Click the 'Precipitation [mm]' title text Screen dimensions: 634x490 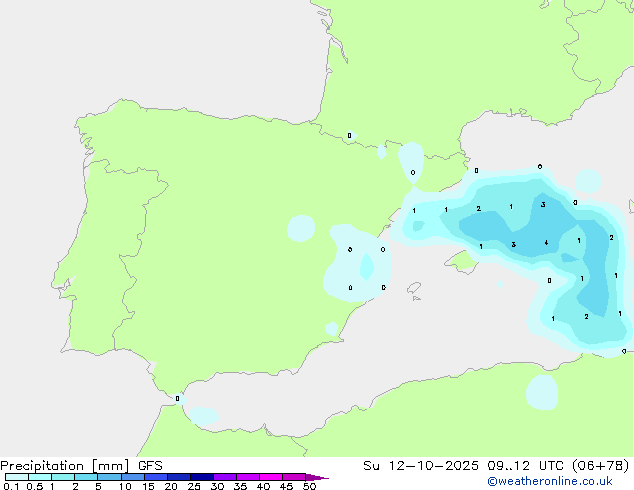click(x=65, y=466)
